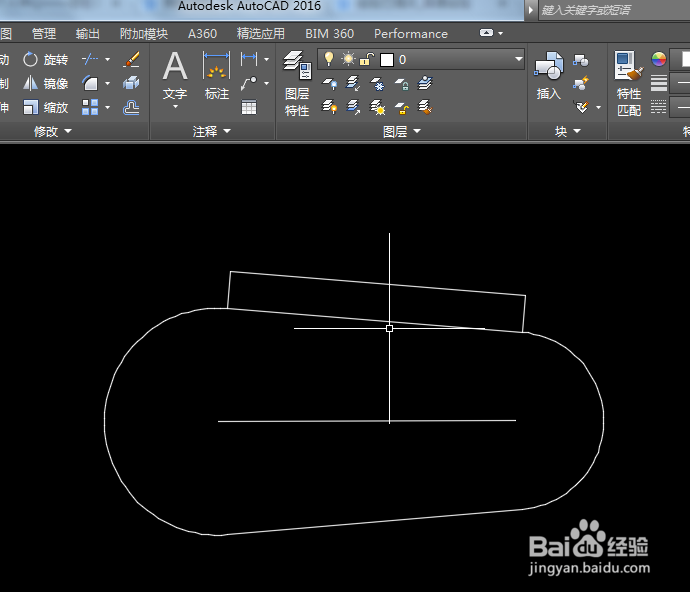
Task: Toggle layer 0 freeze sun icon
Action: [x=348, y=59]
